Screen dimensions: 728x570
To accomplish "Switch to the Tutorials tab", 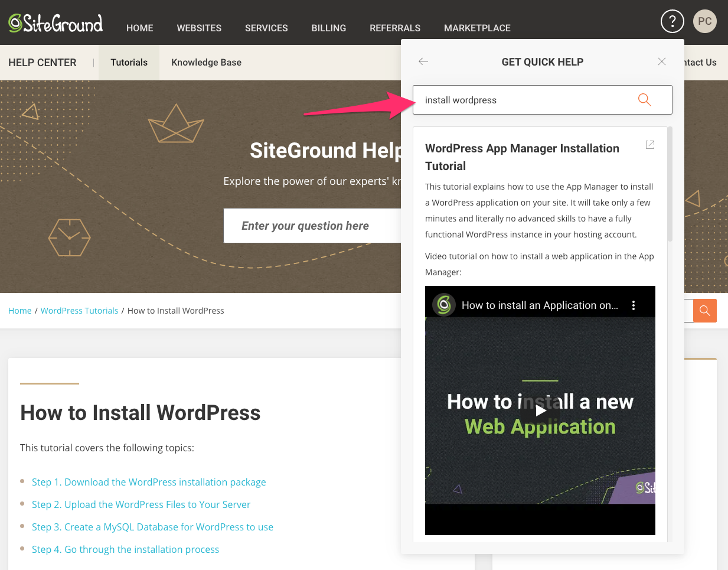I will coord(129,63).
